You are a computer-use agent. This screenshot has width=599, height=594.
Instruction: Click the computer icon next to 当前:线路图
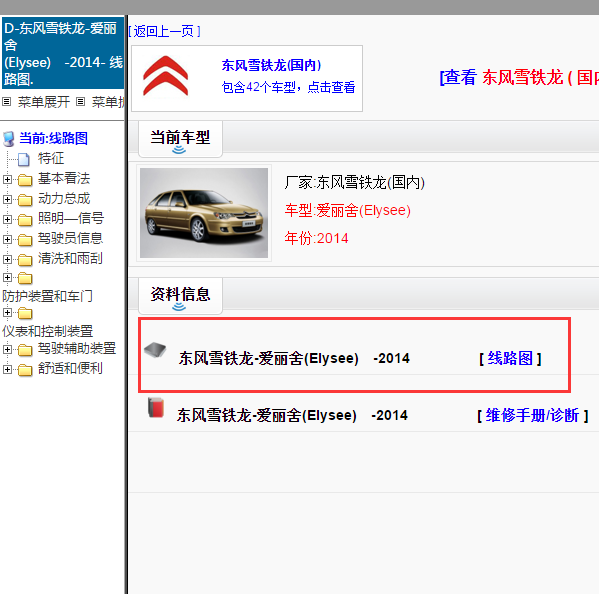tap(9, 139)
